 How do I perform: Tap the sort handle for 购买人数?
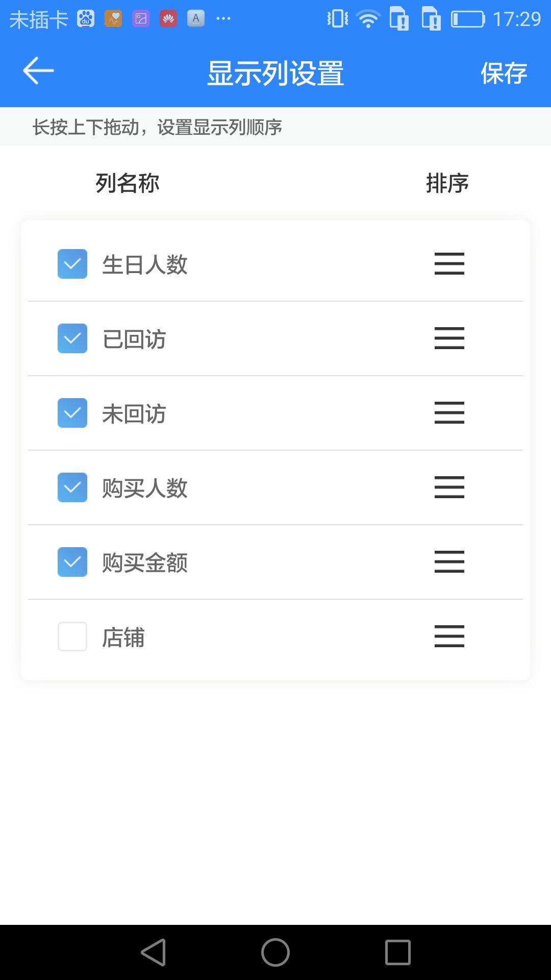449,487
